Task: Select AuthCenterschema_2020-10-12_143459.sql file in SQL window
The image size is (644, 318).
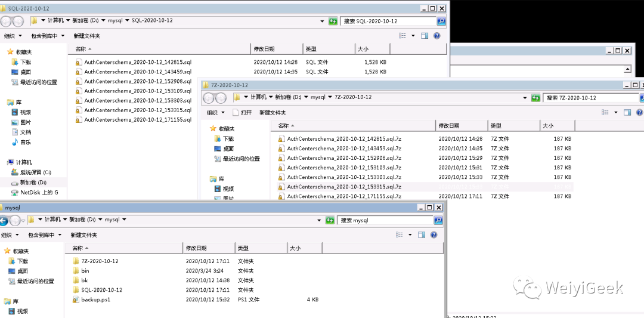Action: click(x=134, y=72)
